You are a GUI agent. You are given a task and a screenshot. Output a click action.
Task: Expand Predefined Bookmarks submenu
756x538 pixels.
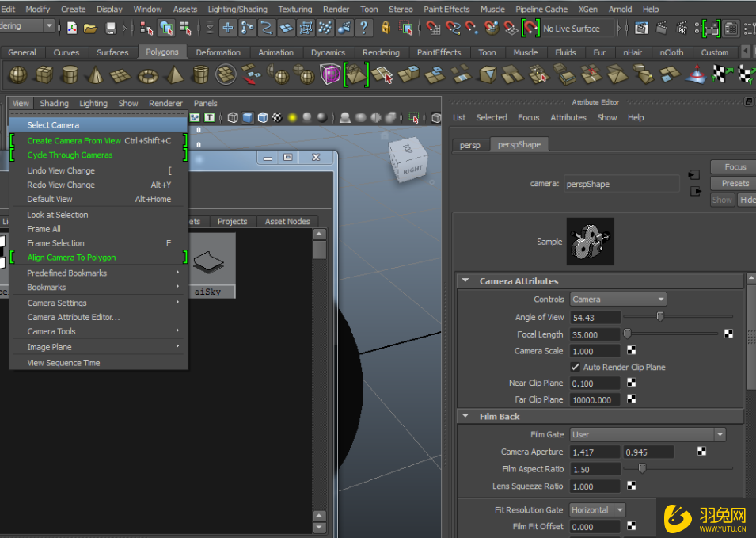[98, 273]
